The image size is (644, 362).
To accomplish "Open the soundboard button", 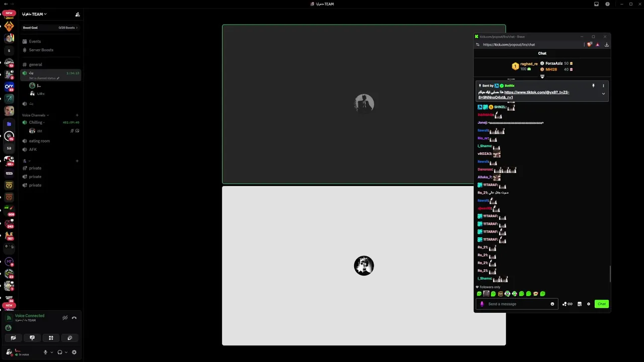I will [x=70, y=338].
